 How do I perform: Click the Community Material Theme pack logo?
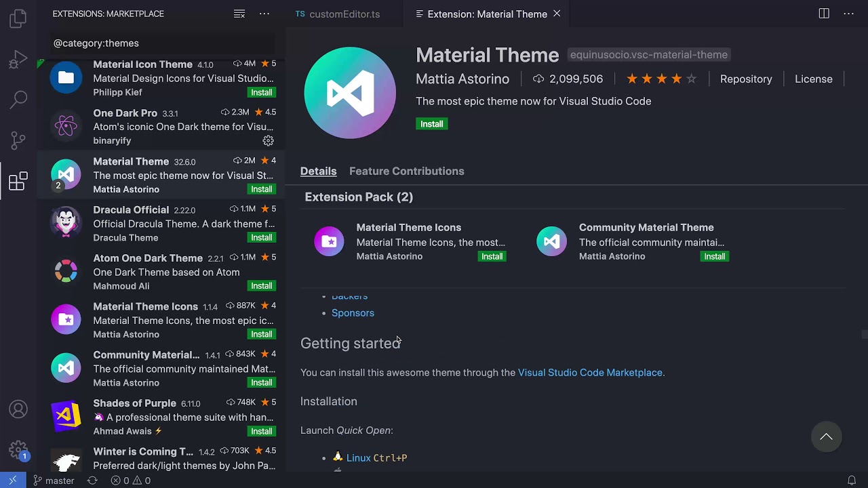[551, 241]
